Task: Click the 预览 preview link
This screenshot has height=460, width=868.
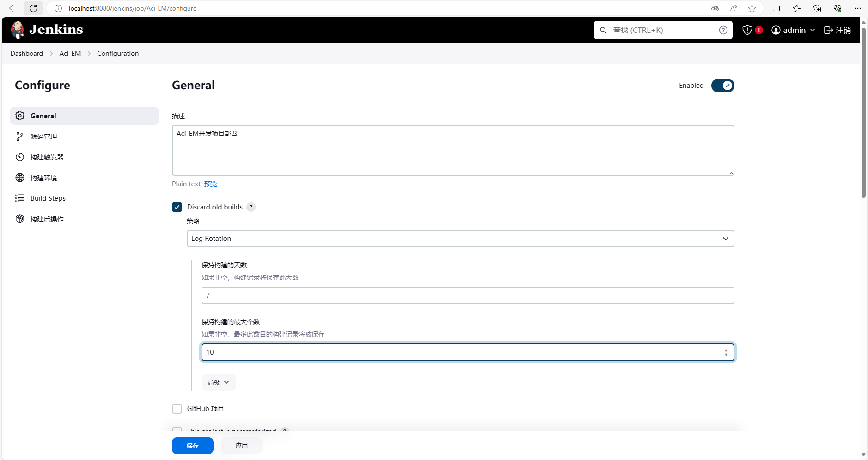Action: 211,184
